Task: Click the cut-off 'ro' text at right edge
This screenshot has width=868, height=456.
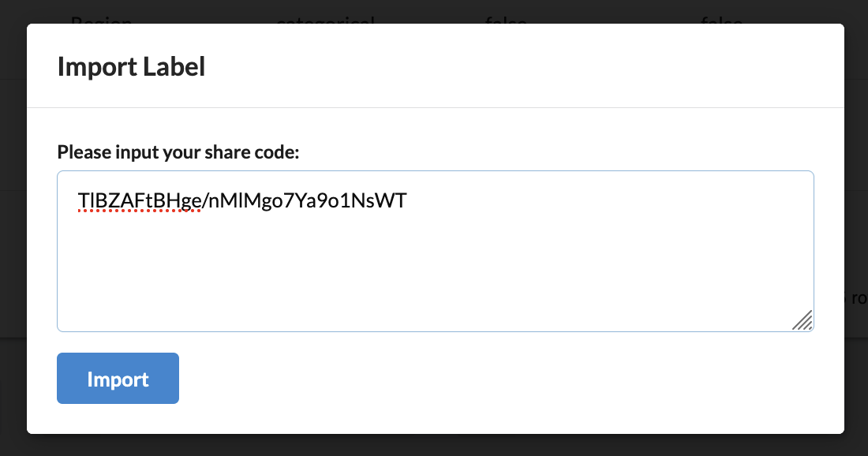Action: pos(859,298)
